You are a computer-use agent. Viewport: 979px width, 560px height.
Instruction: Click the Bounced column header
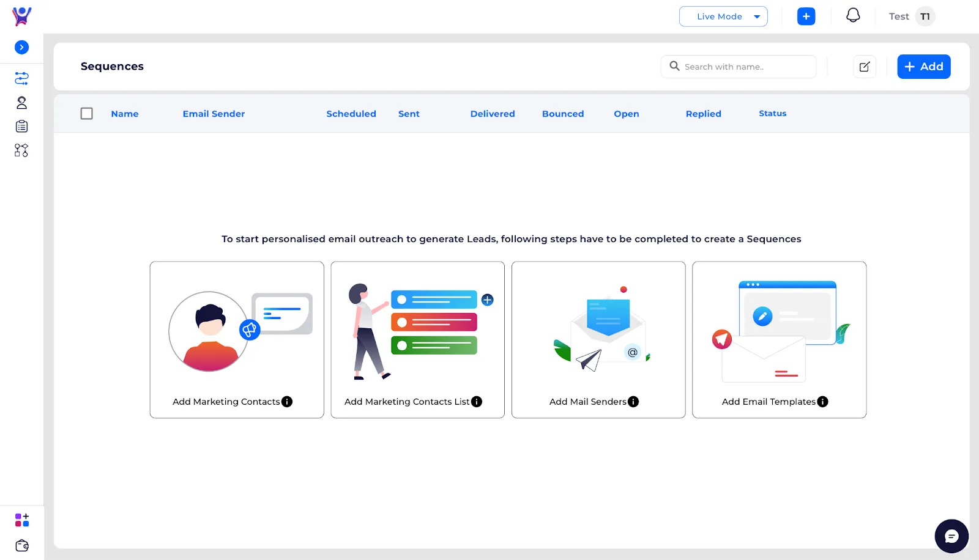pos(563,114)
